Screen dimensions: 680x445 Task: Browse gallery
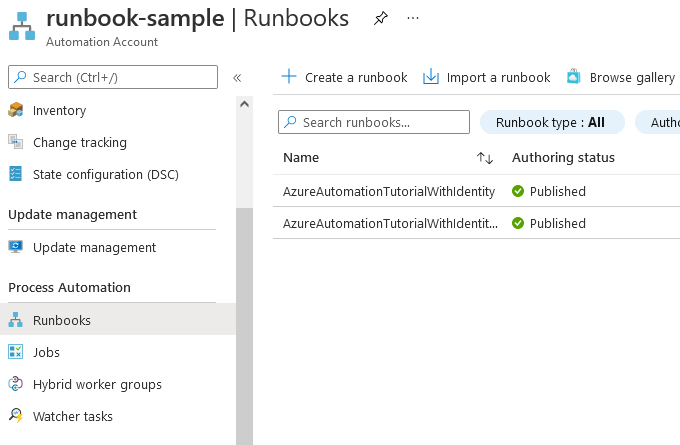[x=621, y=77]
